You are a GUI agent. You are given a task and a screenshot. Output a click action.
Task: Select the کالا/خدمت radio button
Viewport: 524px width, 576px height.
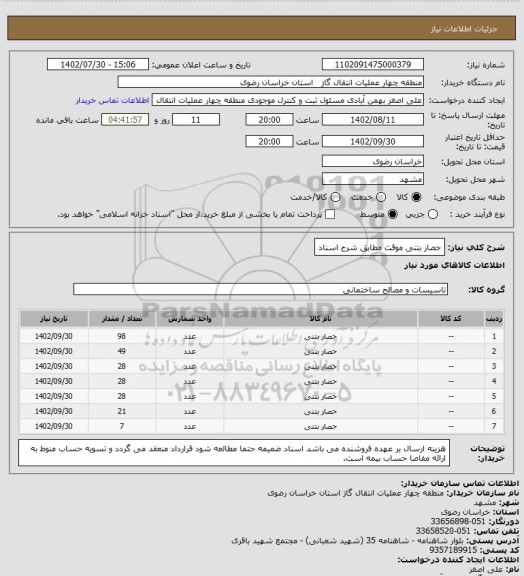click(335, 197)
